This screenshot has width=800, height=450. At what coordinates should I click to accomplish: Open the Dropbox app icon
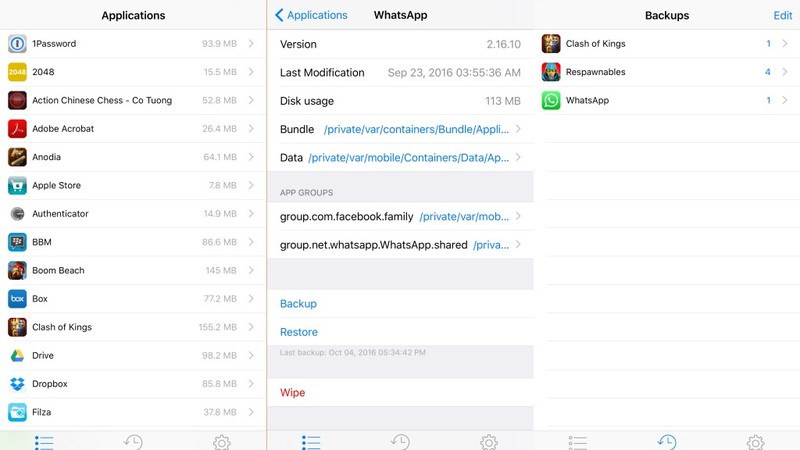click(x=17, y=384)
